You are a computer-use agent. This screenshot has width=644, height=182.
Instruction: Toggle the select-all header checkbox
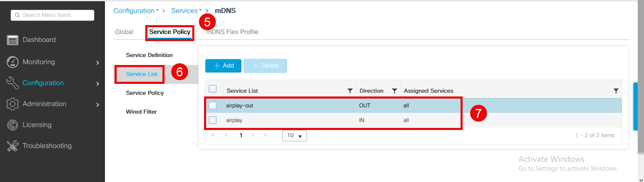(x=213, y=89)
